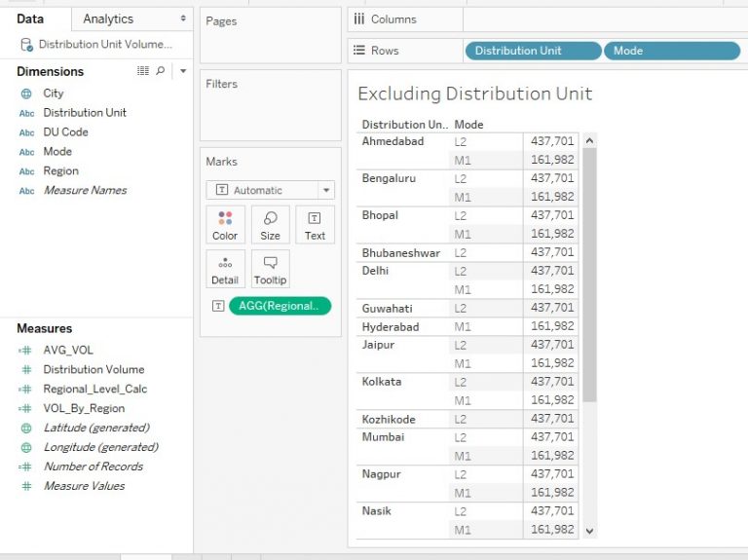Select the Distribution Volume measure
Image resolution: width=748 pixels, height=560 pixels.
93,370
